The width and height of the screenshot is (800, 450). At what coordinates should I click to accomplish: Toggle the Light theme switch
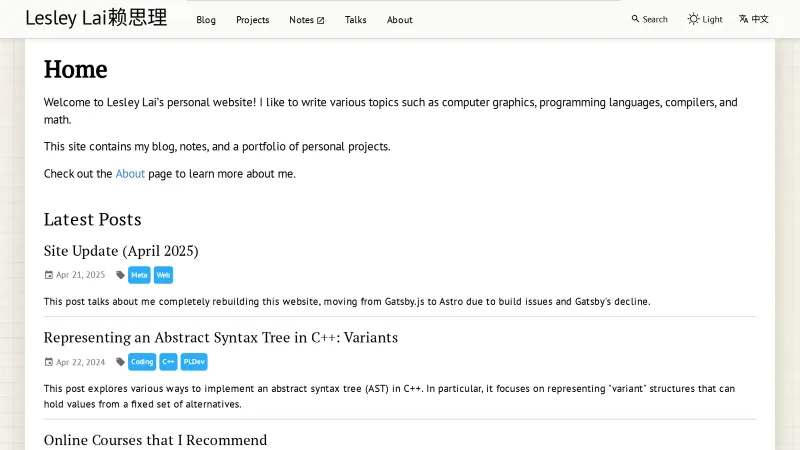(x=705, y=19)
